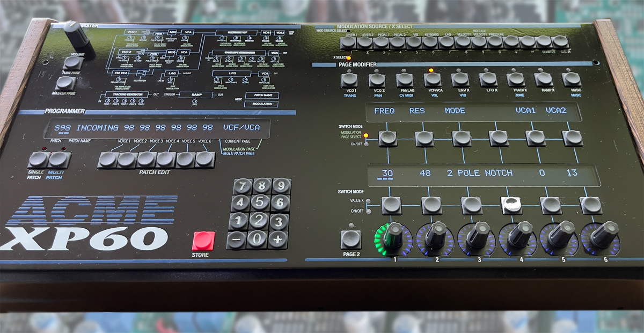644x333 pixels.
Task: Push the Tune Page button
Action: (x=73, y=63)
